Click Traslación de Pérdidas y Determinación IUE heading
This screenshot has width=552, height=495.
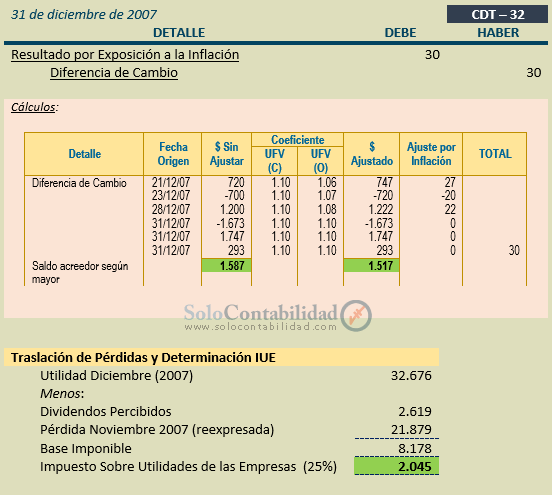point(143,357)
